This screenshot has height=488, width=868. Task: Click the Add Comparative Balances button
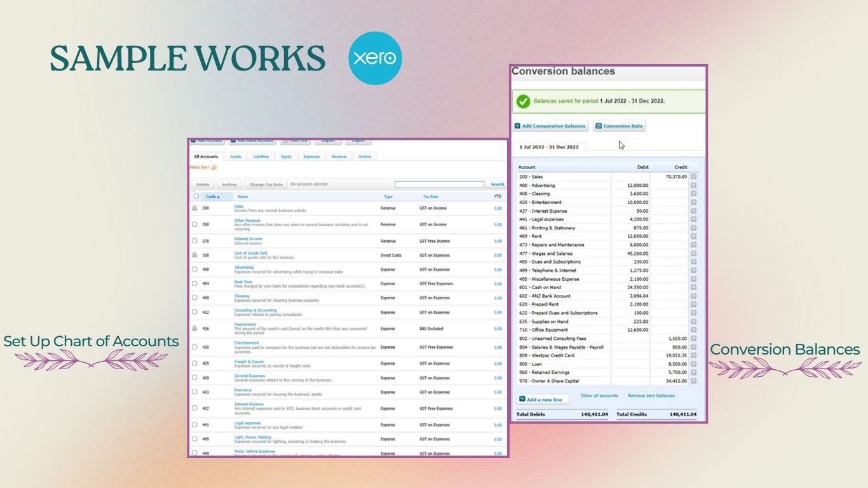551,126
